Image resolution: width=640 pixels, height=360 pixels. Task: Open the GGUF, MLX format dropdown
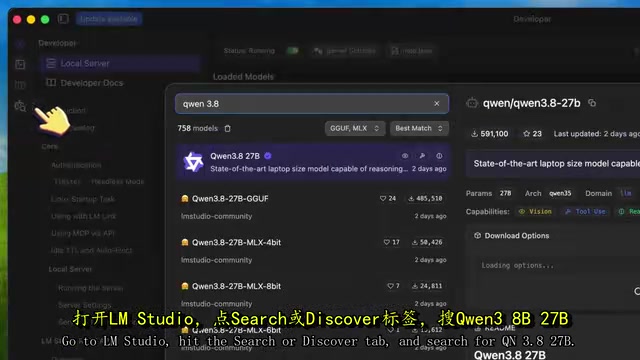[355, 129]
